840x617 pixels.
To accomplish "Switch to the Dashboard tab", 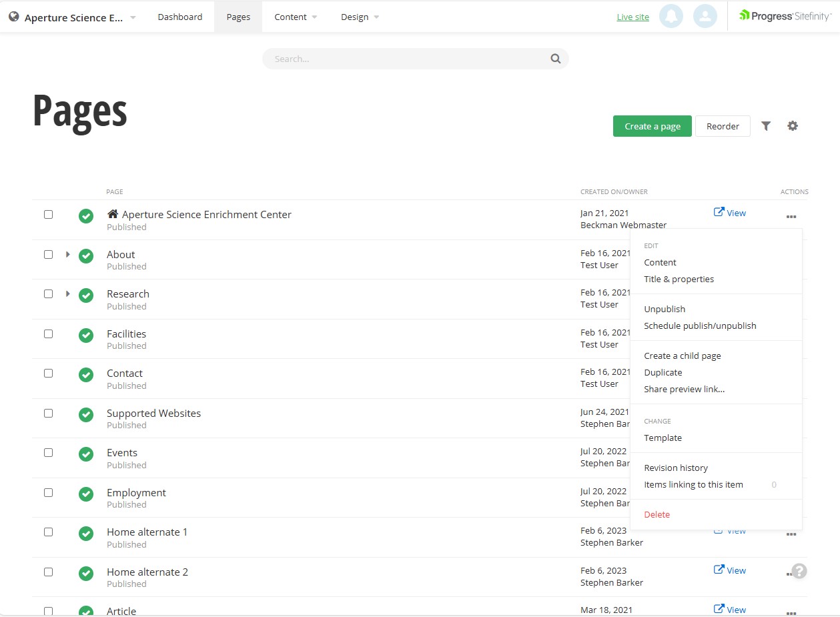I will [179, 17].
